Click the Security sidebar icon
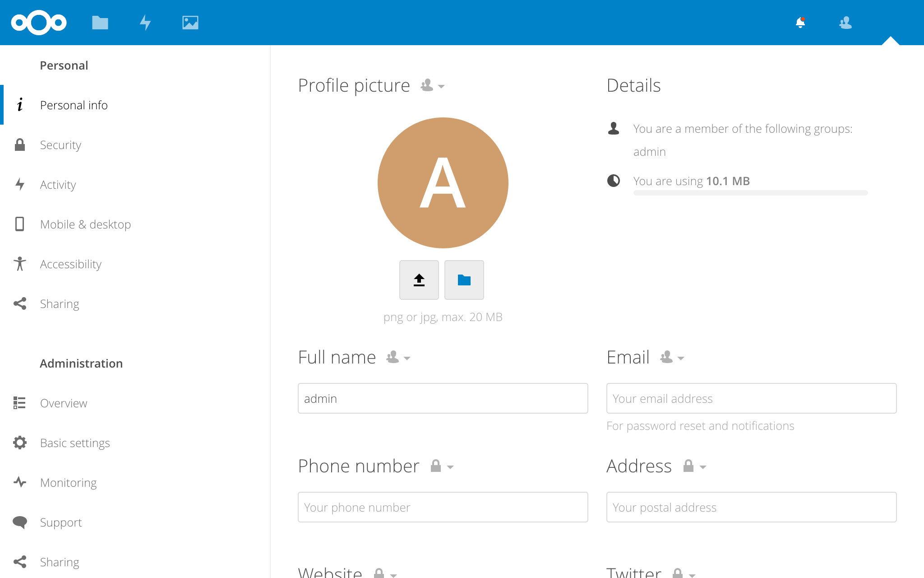This screenshot has width=924, height=578. (21, 144)
